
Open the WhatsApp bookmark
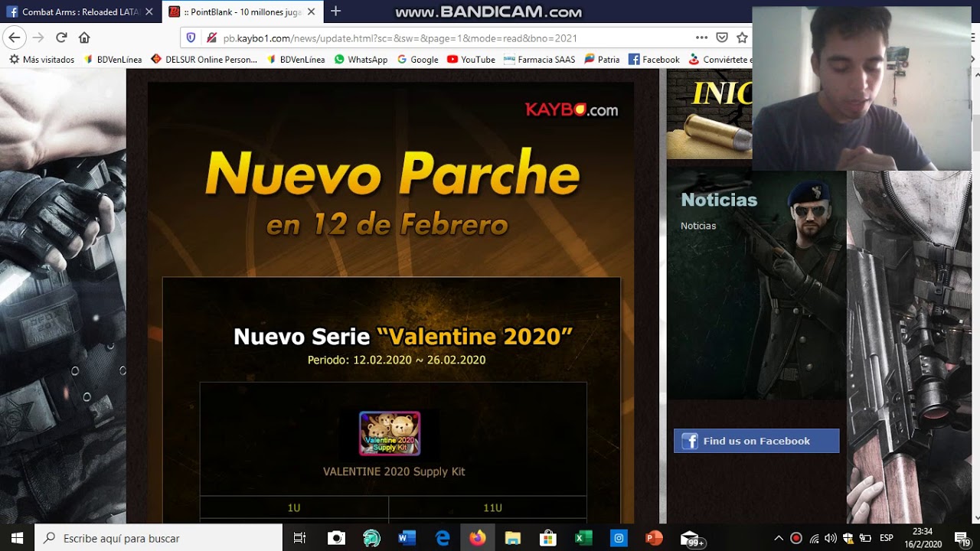(361, 59)
